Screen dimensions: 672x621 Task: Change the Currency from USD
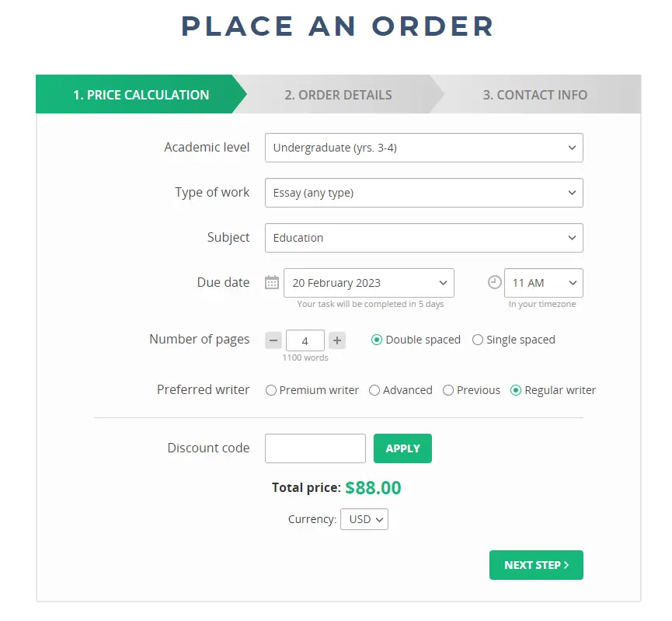point(364,519)
